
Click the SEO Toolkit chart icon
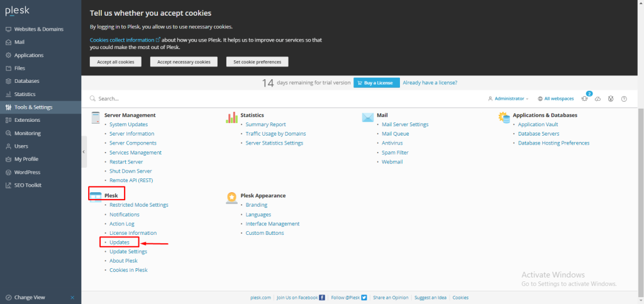coord(8,185)
